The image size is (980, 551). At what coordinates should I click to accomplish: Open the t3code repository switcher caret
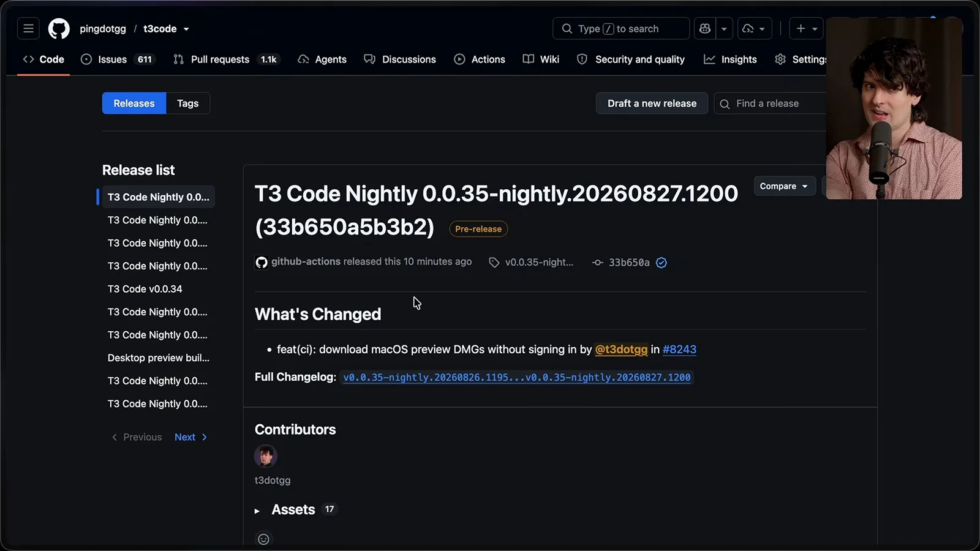click(x=186, y=29)
